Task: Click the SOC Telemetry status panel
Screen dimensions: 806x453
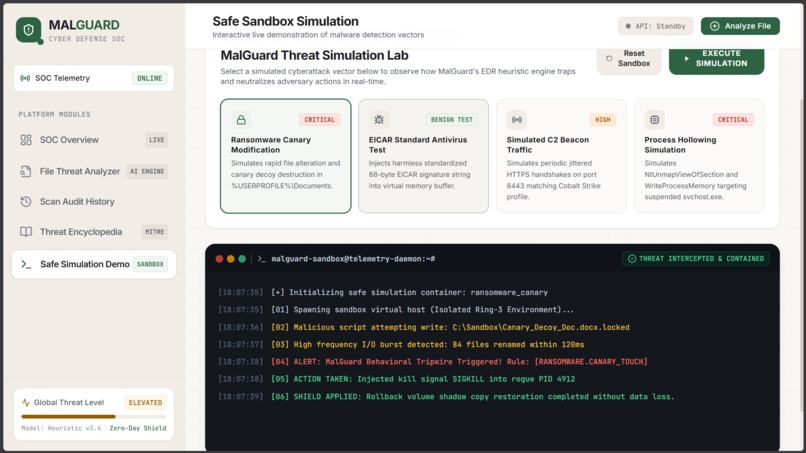Action: point(94,78)
